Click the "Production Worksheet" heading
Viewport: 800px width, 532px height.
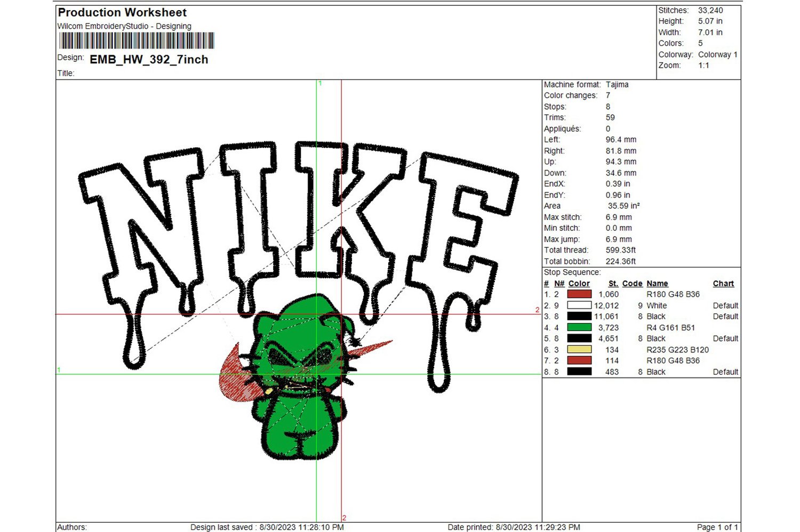click(122, 12)
